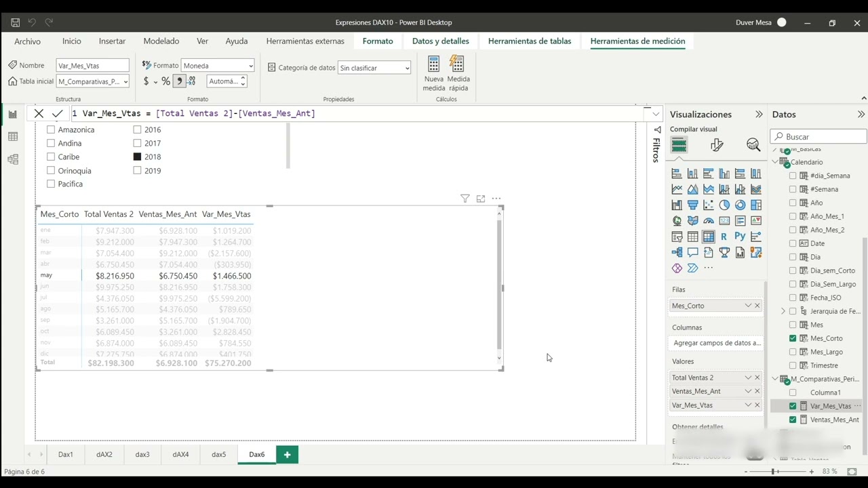The image size is (868, 488).
Task: Click the Nueva medida button
Action: [434, 74]
